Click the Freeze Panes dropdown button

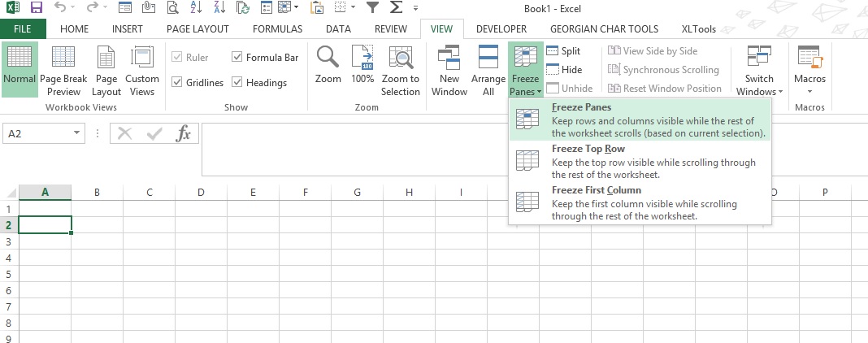point(525,69)
